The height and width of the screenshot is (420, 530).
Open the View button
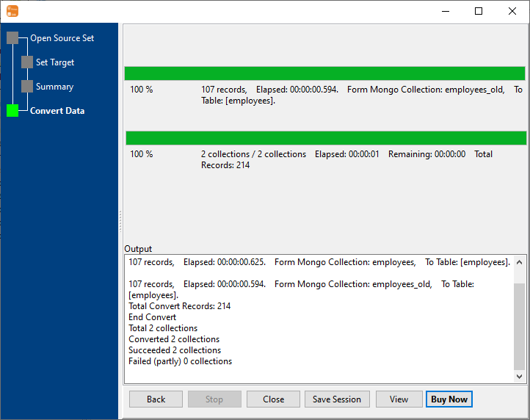[399, 399]
